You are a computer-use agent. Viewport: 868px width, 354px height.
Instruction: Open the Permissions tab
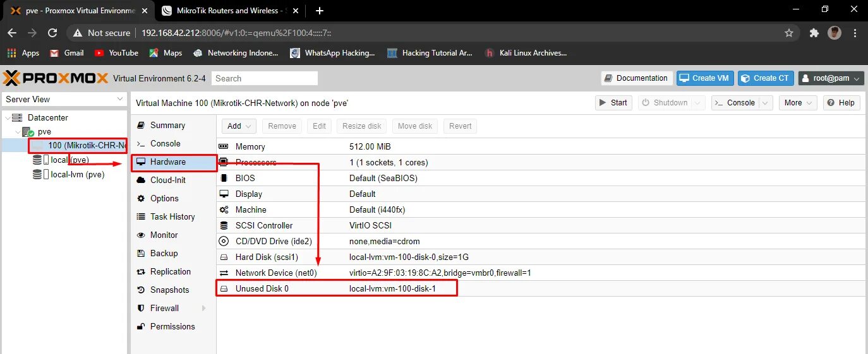point(172,327)
